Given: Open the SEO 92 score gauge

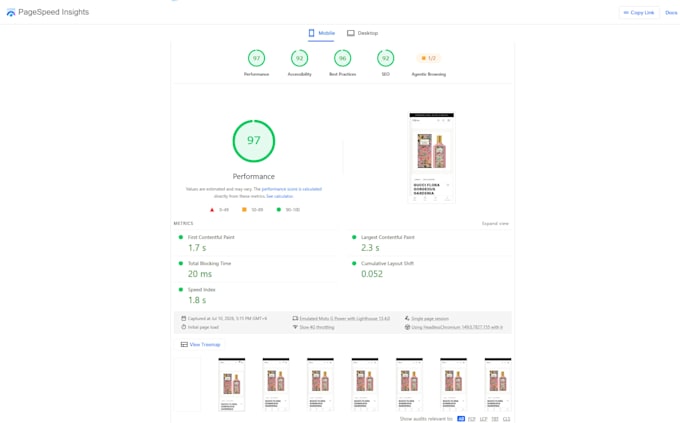Looking at the screenshot, I should tap(386, 58).
